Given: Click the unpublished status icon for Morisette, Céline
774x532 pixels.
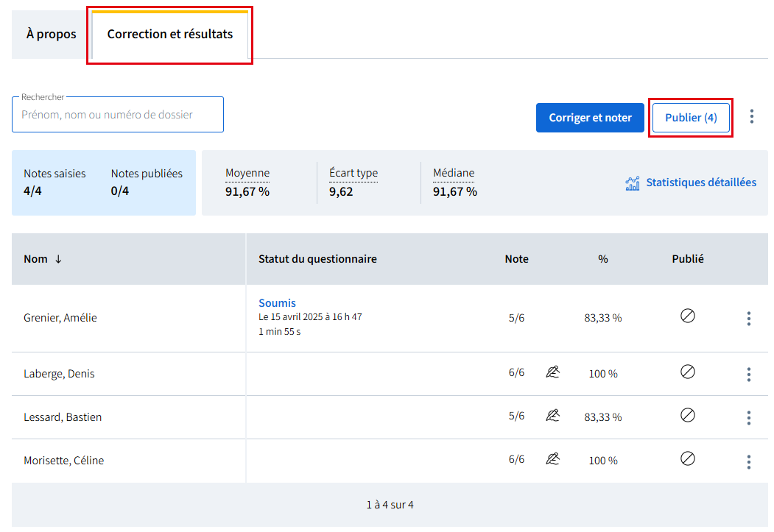Looking at the screenshot, I should tap(687, 459).
